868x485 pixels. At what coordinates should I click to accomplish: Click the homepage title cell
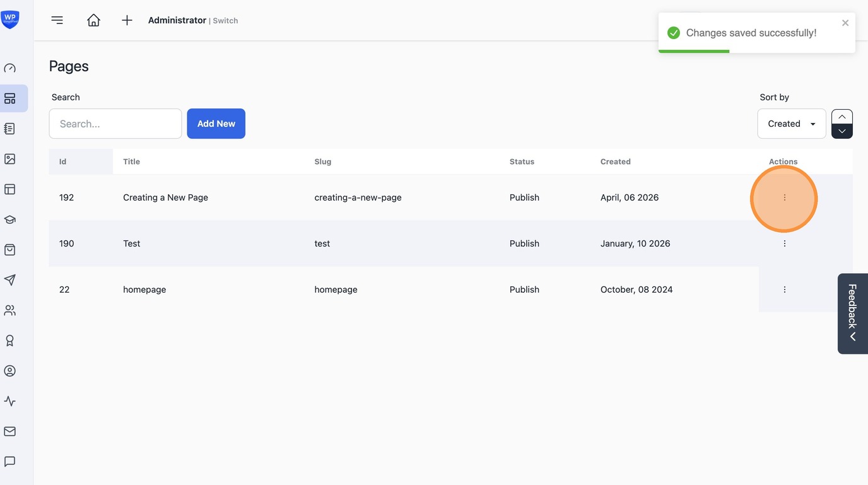click(144, 289)
